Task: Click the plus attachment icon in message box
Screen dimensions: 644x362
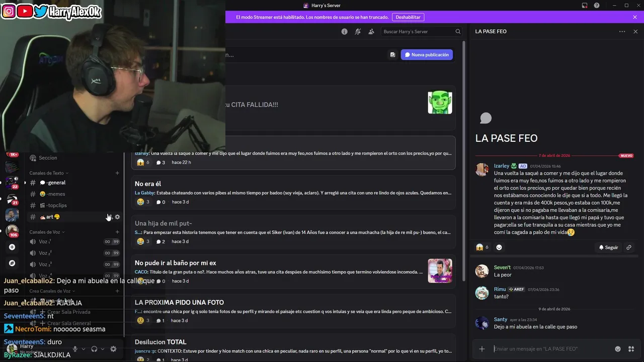Action: [482, 349]
